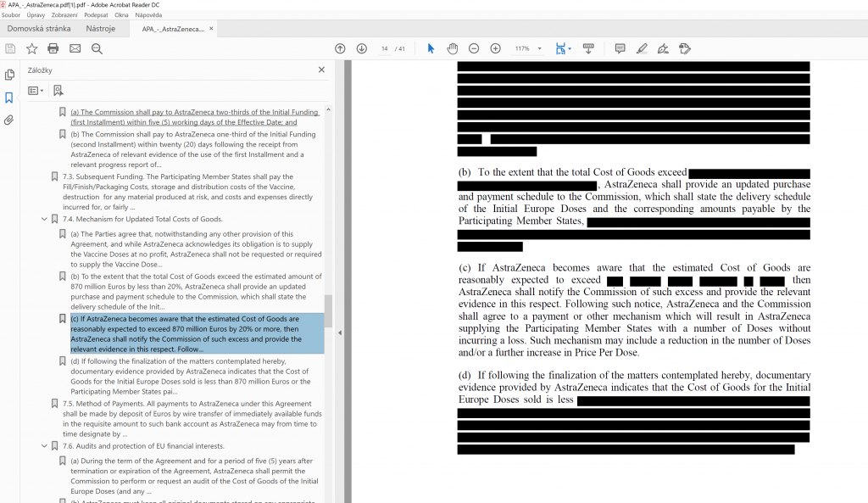The width and height of the screenshot is (868, 503).
Task: Open the Okna menu
Action: point(121,15)
